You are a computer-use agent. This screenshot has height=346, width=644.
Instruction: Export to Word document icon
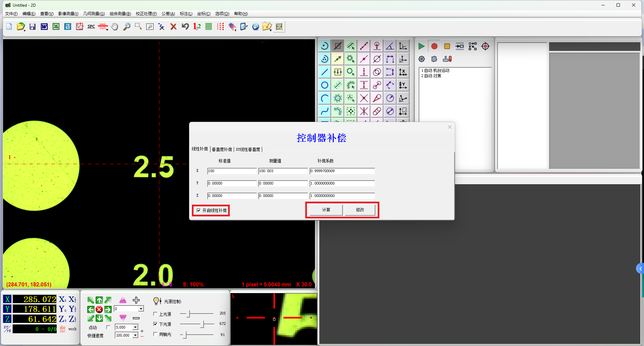point(44,26)
